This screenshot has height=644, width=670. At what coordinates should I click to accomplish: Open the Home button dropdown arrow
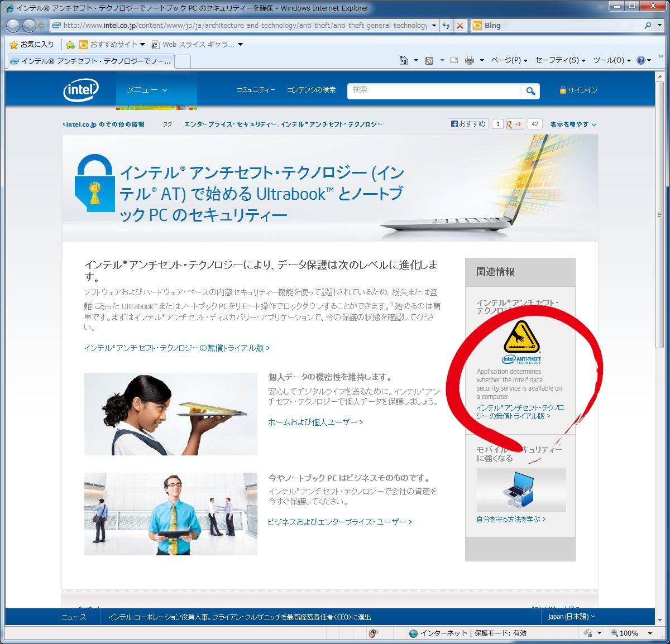tap(416, 60)
